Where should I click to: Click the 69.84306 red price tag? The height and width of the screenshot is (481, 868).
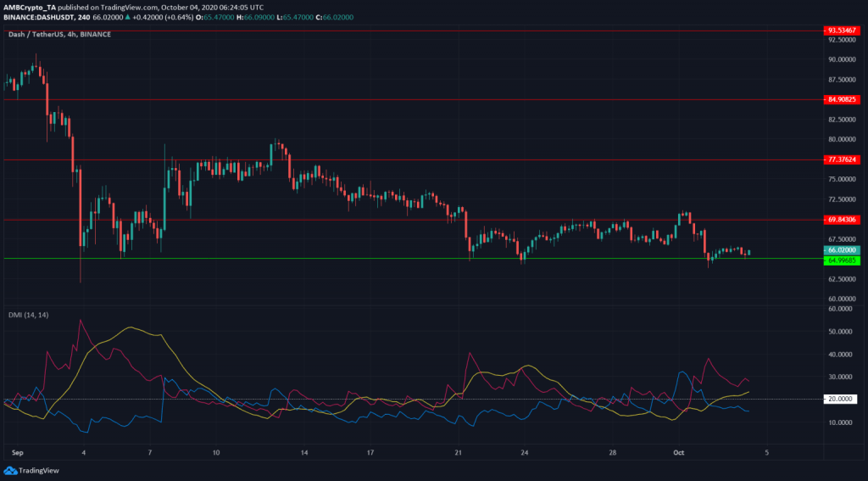843,220
